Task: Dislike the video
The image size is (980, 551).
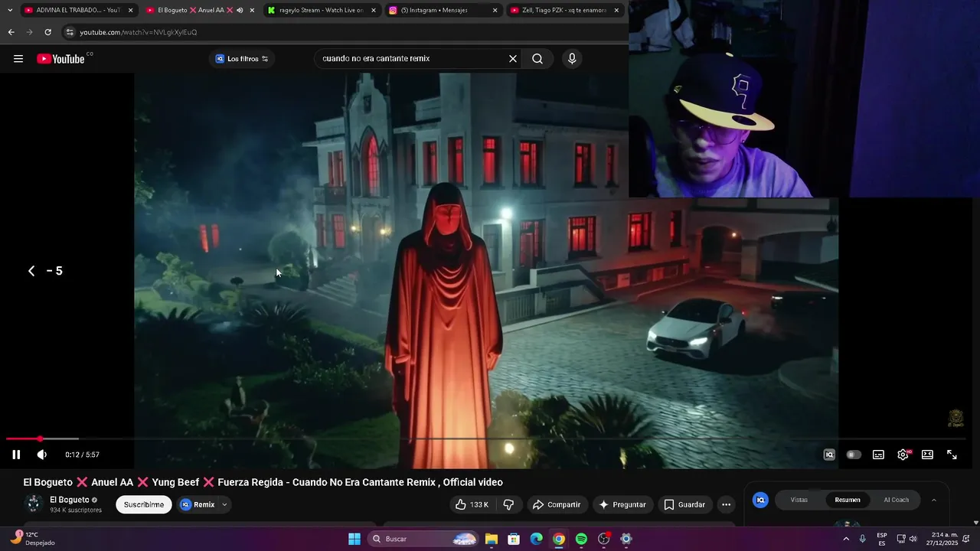Action: 508,504
